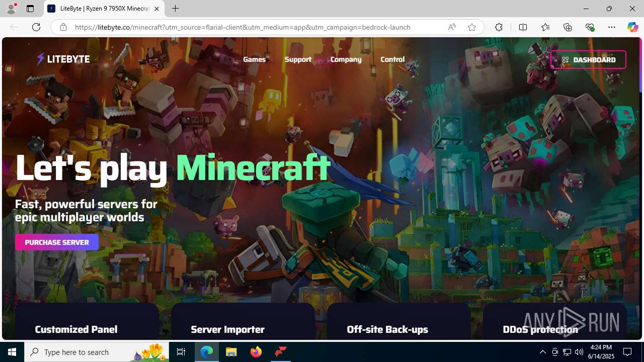Open Collections panel

(x=568, y=27)
